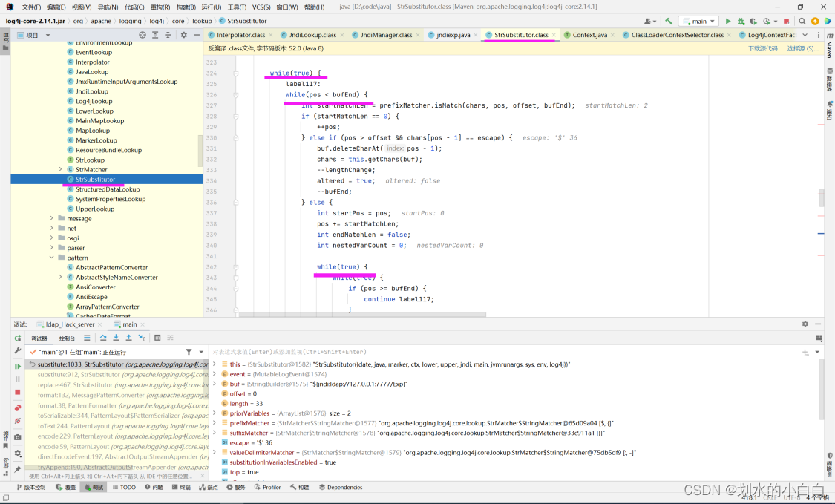Switch to JndiLookup.class tab
835x504 pixels.
point(312,35)
